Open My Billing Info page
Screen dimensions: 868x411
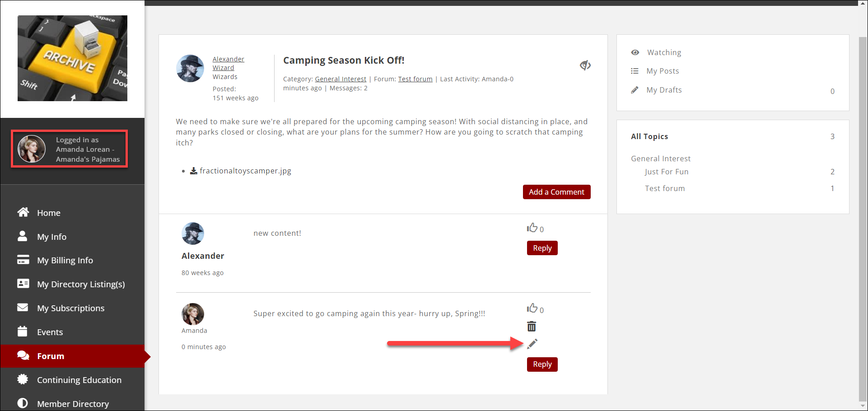(x=65, y=260)
